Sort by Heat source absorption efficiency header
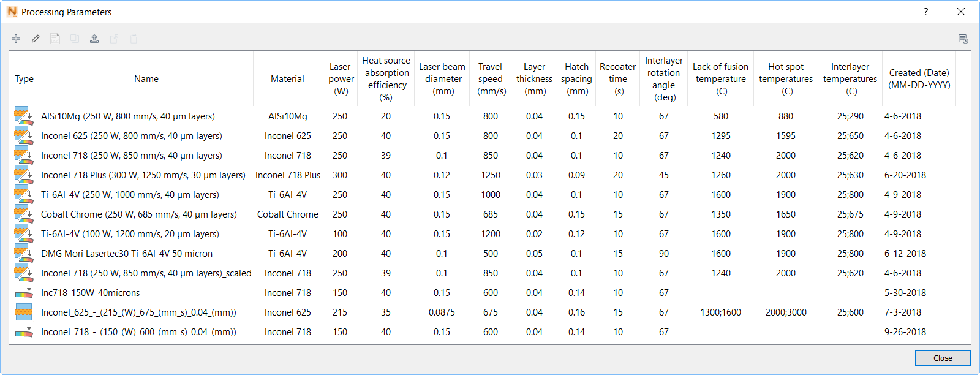The width and height of the screenshot is (980, 375). [x=386, y=79]
